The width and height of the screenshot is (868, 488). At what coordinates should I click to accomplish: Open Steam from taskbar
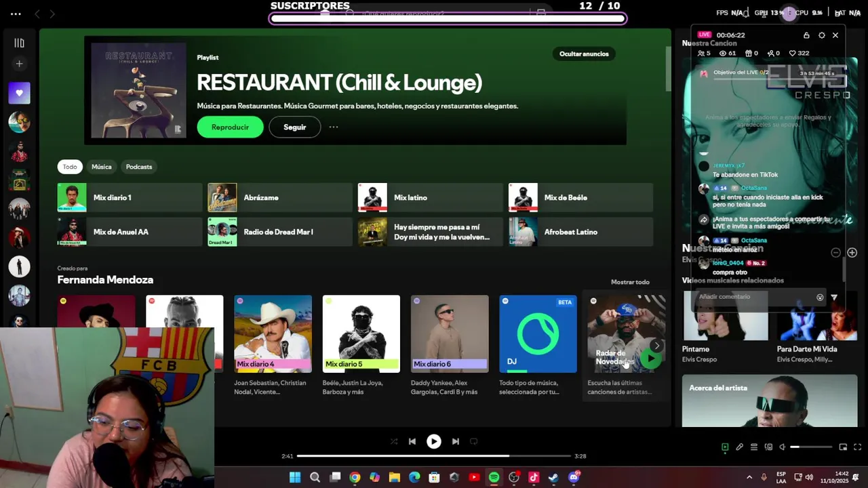coord(553,477)
